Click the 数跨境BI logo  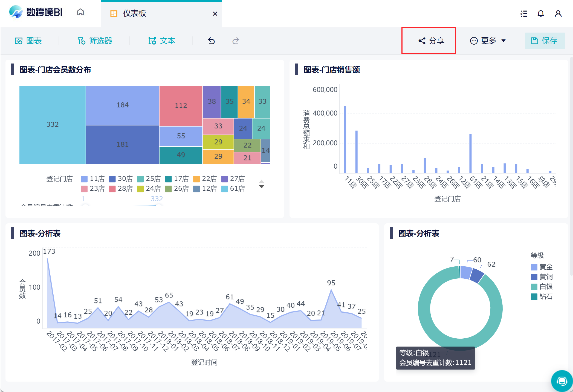click(36, 12)
